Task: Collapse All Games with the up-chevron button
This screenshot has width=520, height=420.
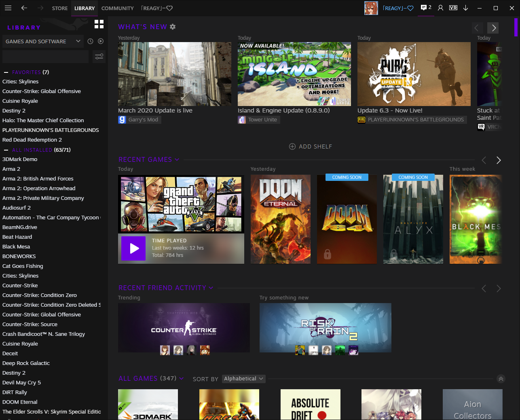Action: [x=501, y=379]
